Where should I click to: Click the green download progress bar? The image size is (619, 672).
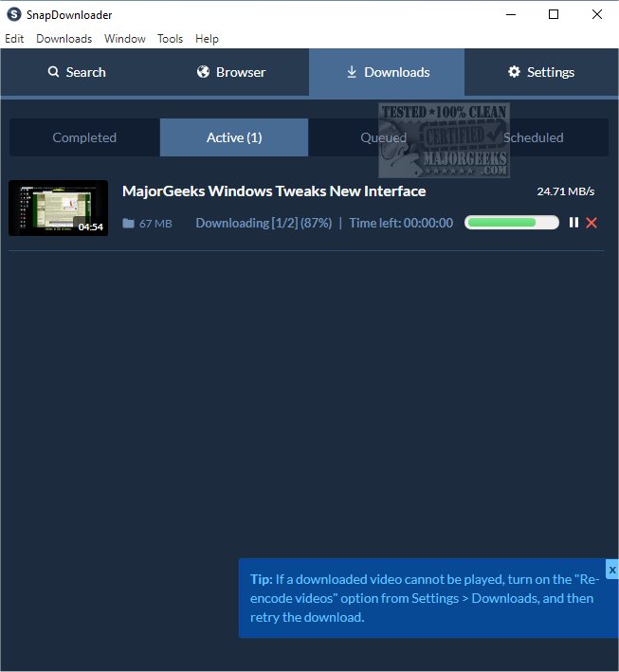tap(511, 223)
